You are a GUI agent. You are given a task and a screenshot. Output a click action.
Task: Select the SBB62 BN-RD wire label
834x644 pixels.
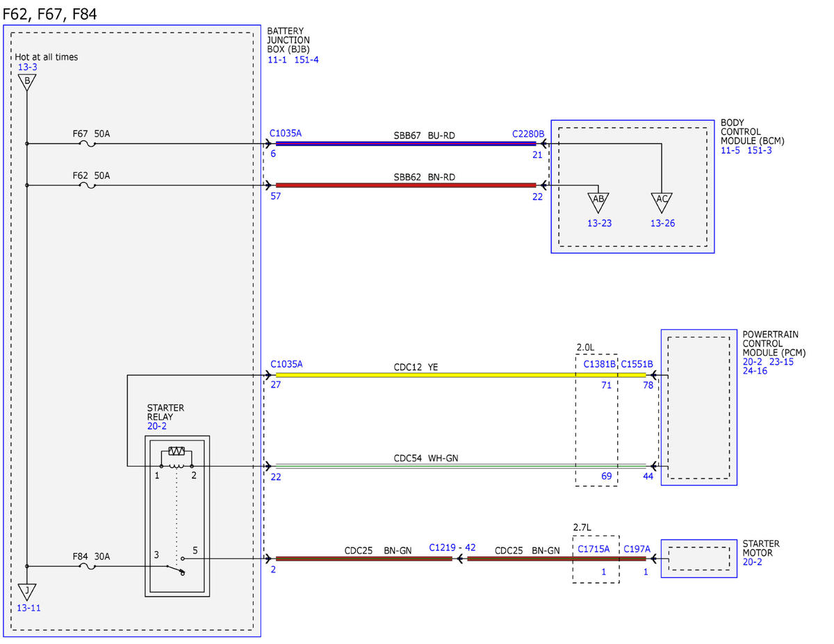pyautogui.click(x=424, y=176)
